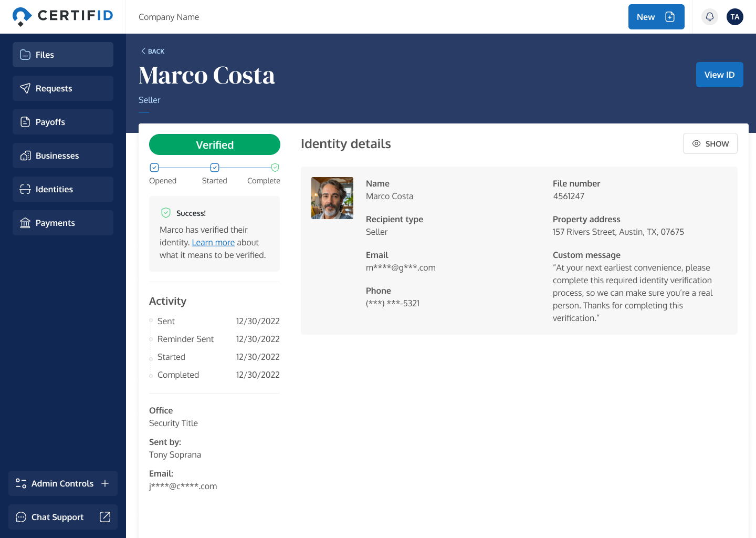Open the Learn more link

pos(213,242)
